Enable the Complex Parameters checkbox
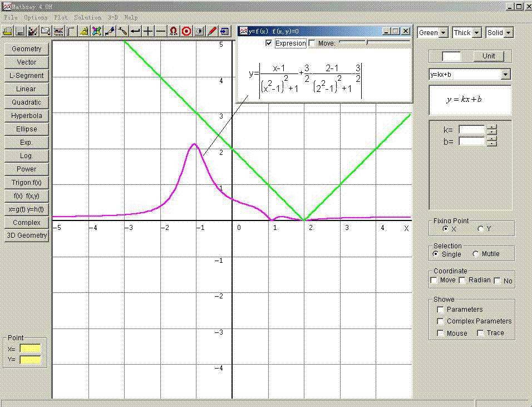Image resolution: width=532 pixels, height=407 pixels. (440, 321)
